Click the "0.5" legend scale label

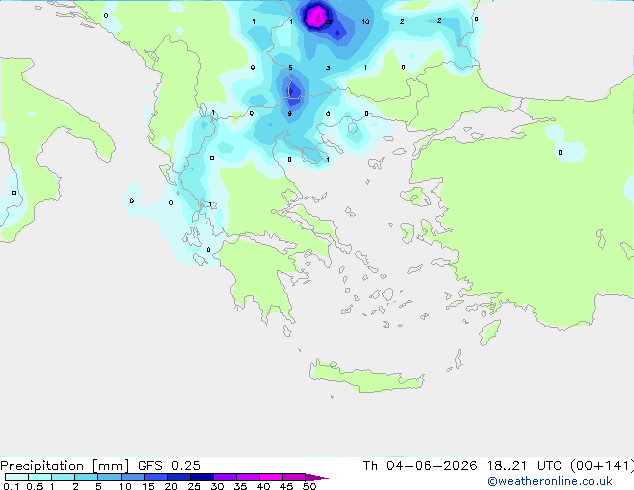point(35,486)
